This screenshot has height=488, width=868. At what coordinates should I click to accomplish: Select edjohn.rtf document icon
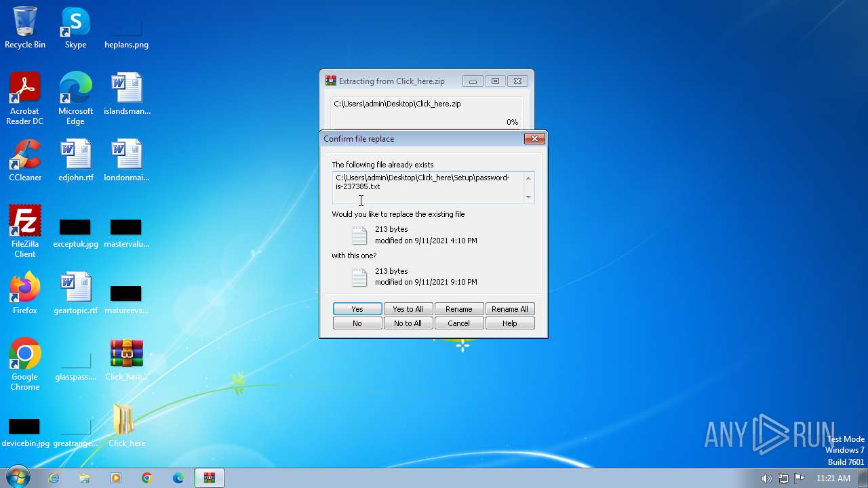coord(75,160)
